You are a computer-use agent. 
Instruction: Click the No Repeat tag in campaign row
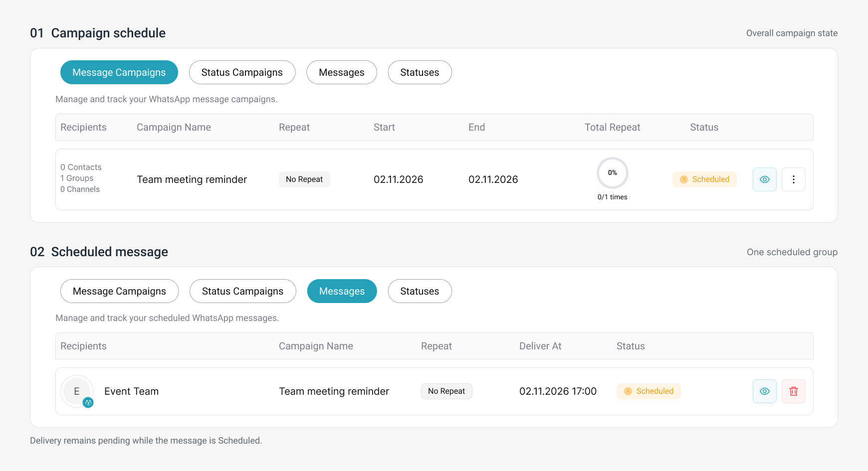coord(304,179)
